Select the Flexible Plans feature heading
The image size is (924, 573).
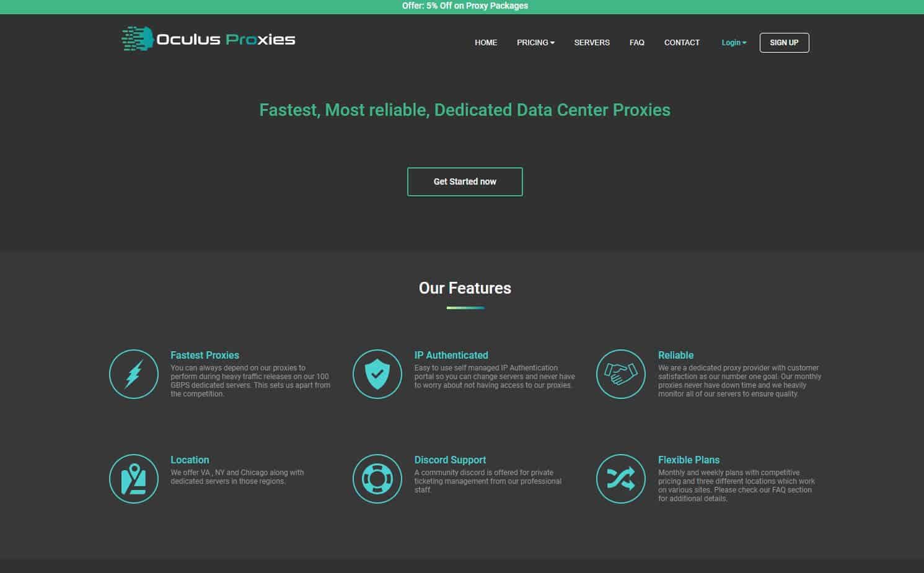[x=689, y=460]
